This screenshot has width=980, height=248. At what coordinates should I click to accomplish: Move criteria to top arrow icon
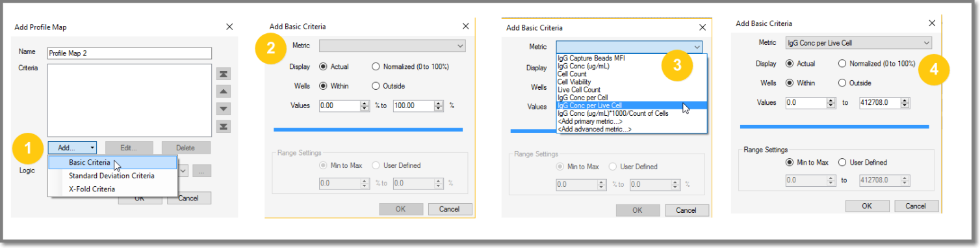[x=224, y=74]
